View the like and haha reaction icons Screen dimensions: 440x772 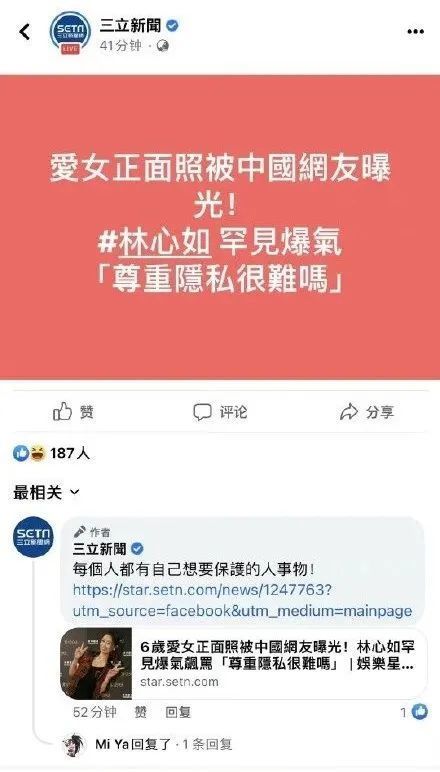[x=29, y=453]
